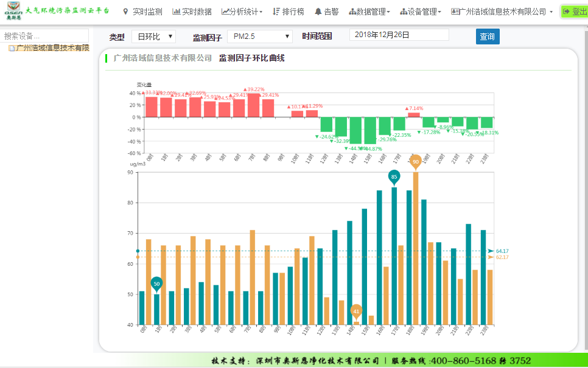The height and width of the screenshot is (368, 588).
Task: Click the hierarchy icon beside 数据管理
Action: [352, 12]
